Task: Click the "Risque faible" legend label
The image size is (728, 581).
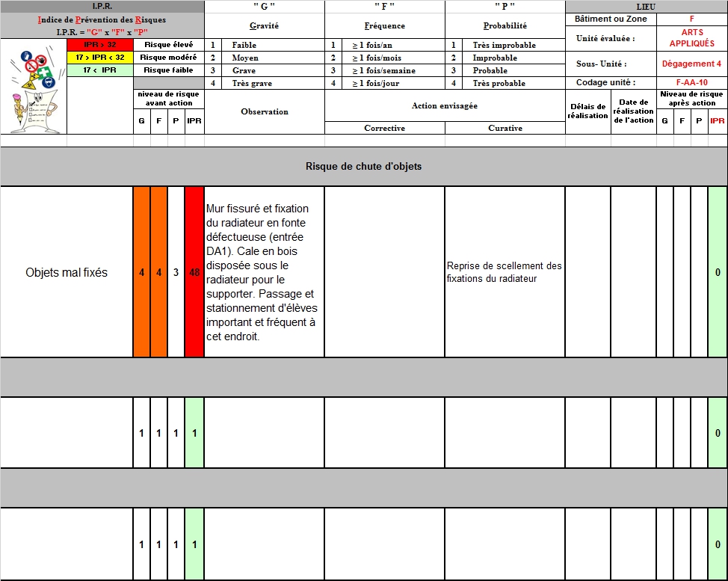Action: click(168, 70)
